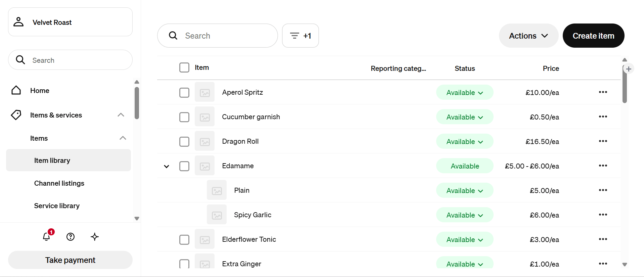Open Service library page

click(x=57, y=205)
